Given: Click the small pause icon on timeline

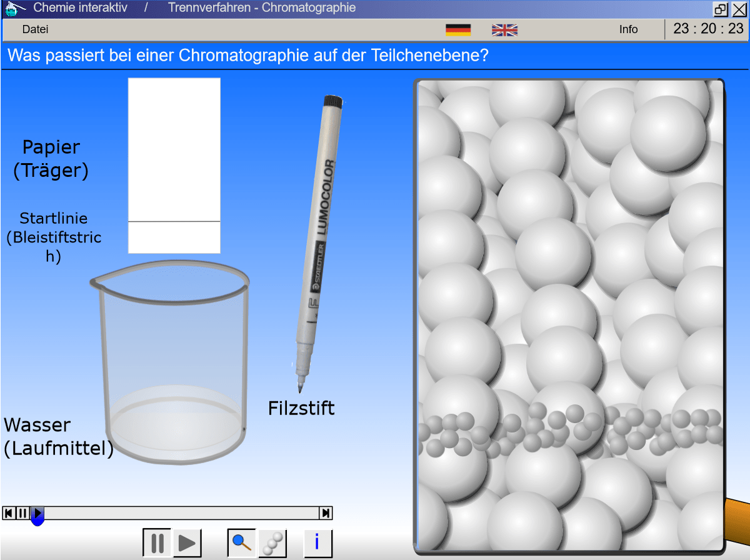Looking at the screenshot, I should [x=22, y=513].
